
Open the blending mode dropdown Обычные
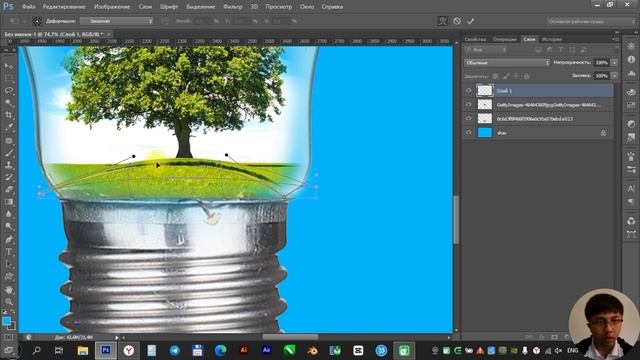tap(507, 62)
